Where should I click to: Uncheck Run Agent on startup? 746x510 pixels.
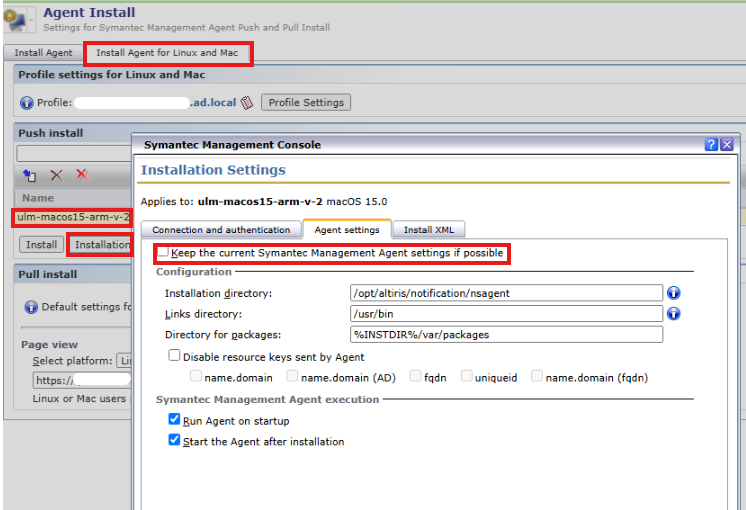[x=174, y=419]
